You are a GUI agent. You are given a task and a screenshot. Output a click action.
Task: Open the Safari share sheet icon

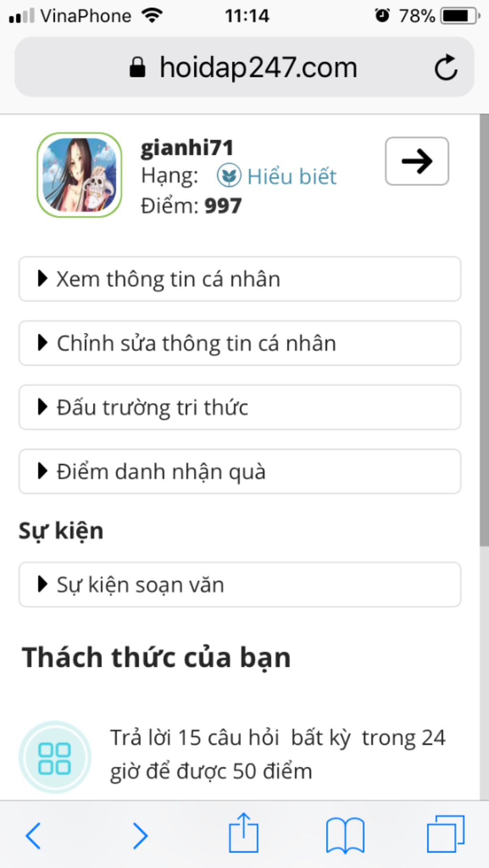(x=244, y=833)
